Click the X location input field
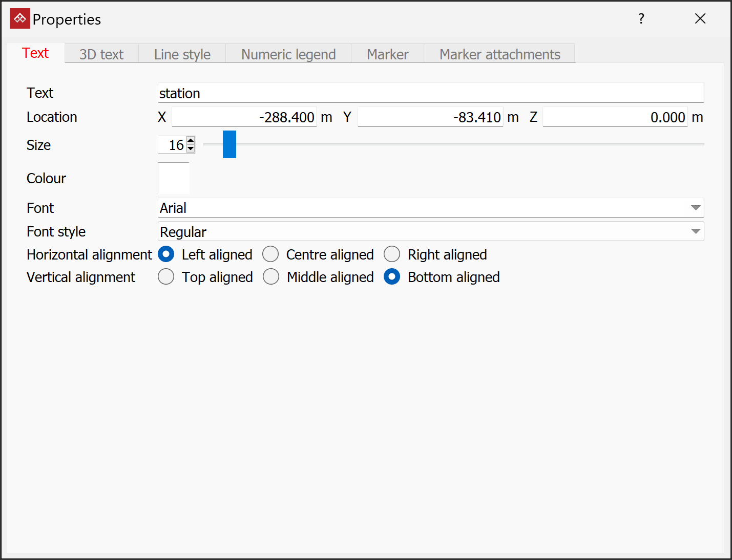 coord(244,117)
